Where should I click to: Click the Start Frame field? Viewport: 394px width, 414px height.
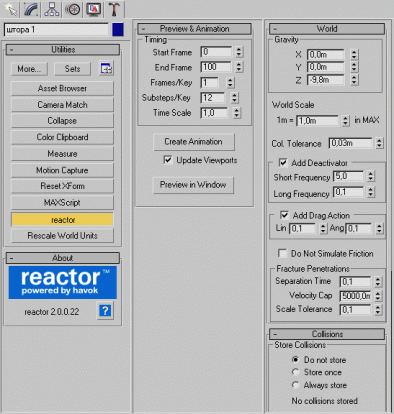216,52
